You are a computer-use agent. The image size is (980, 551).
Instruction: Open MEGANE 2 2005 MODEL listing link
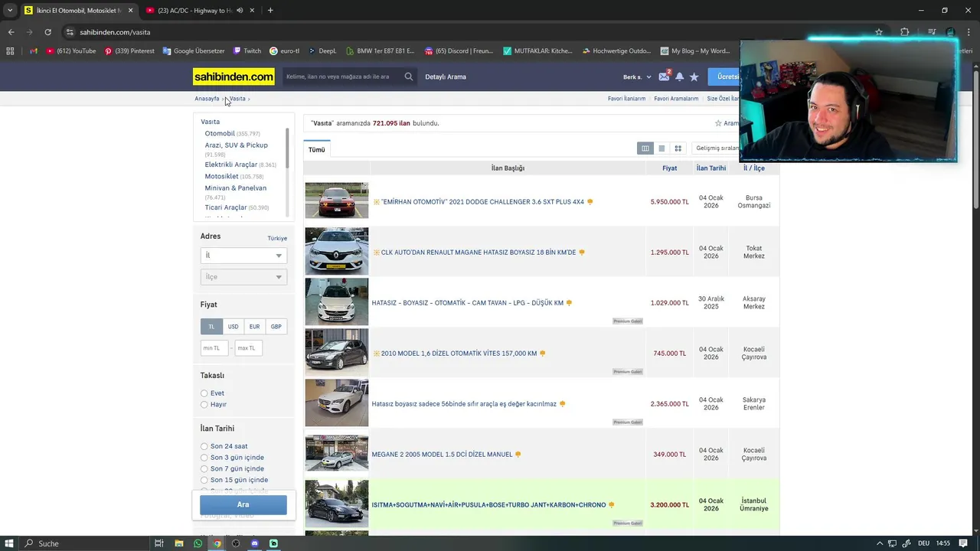pyautogui.click(x=442, y=455)
